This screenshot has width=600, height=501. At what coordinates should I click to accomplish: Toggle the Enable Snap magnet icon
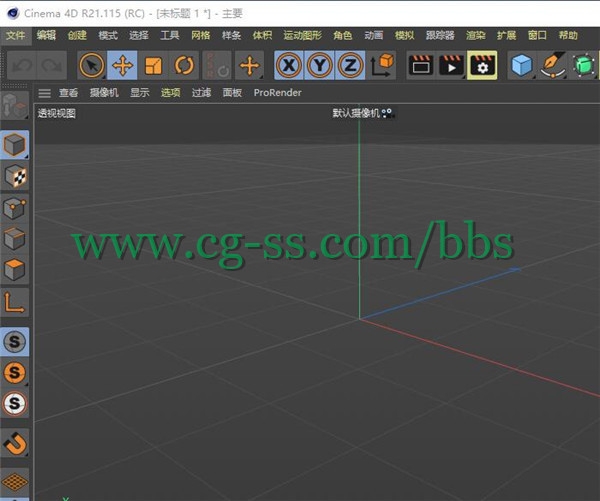click(x=15, y=443)
